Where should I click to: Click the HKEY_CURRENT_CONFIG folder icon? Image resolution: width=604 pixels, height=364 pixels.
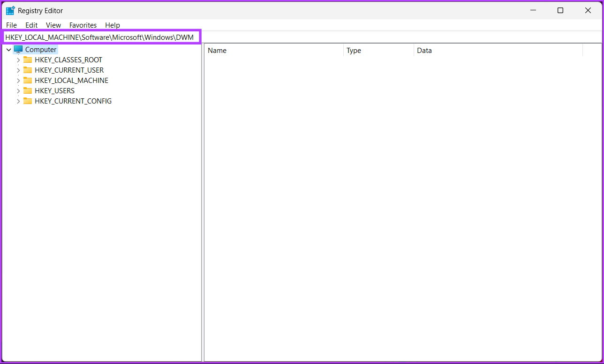tap(28, 101)
